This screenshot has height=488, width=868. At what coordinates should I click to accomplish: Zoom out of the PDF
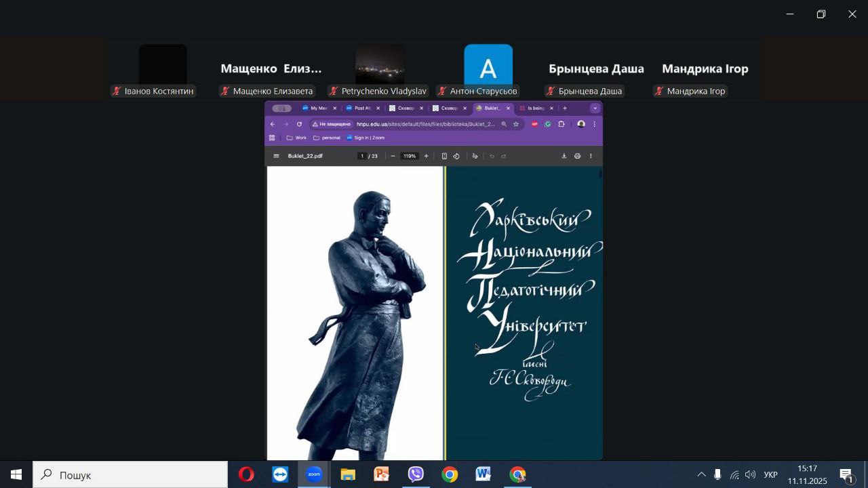tap(393, 156)
